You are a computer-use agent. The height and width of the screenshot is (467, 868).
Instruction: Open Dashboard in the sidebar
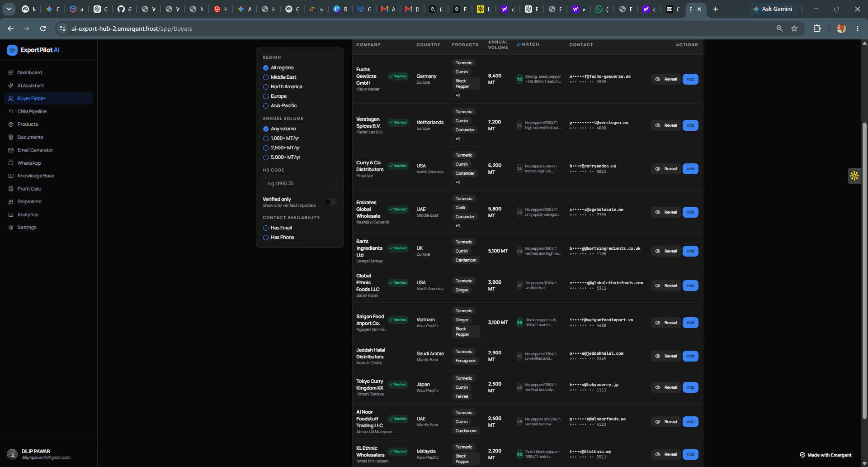pos(29,72)
